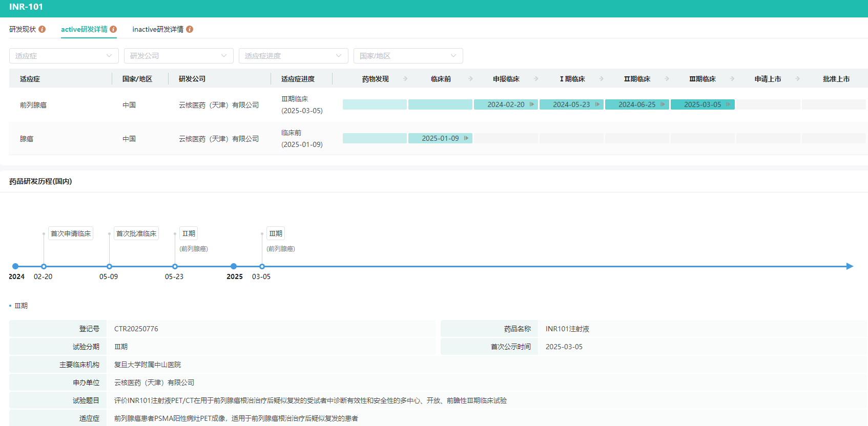Click play arrow on 2025-01-09 bar
868x426 pixels.
tap(466, 138)
